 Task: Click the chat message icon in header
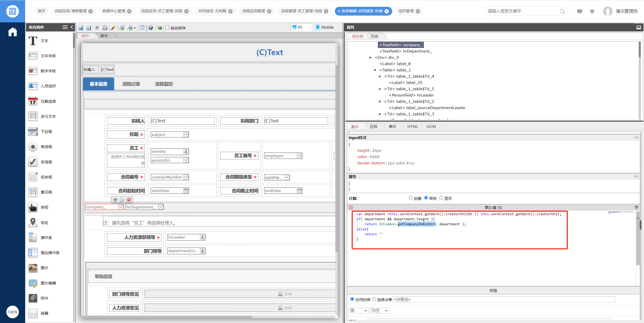(579, 11)
